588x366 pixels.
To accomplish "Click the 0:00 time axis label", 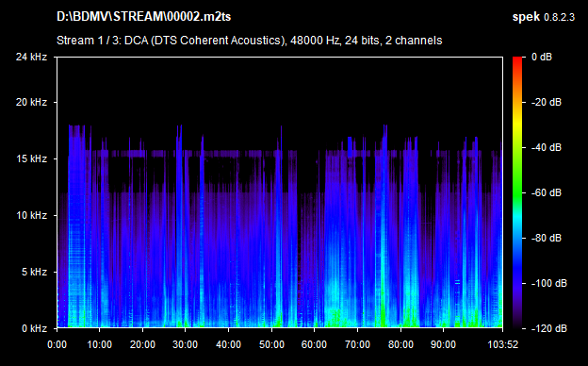I will (57, 344).
